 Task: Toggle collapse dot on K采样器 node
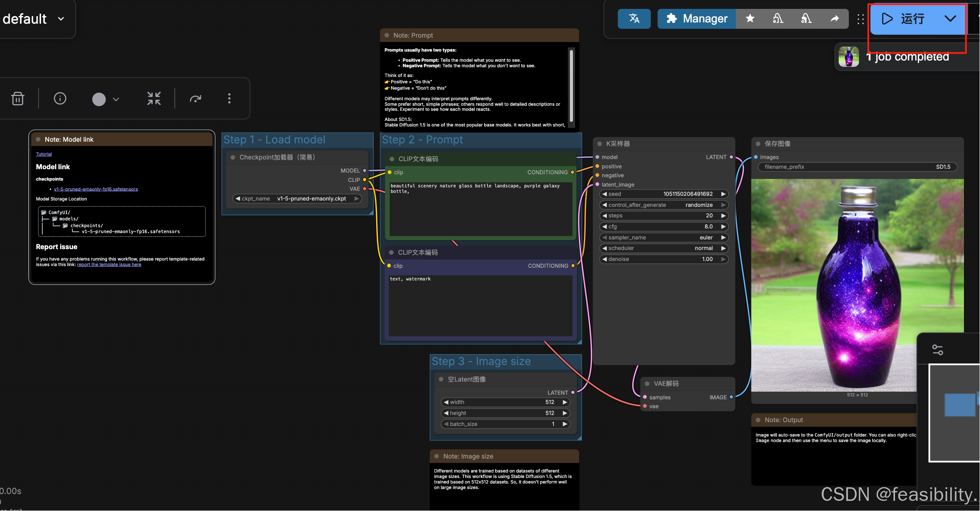tap(600, 144)
